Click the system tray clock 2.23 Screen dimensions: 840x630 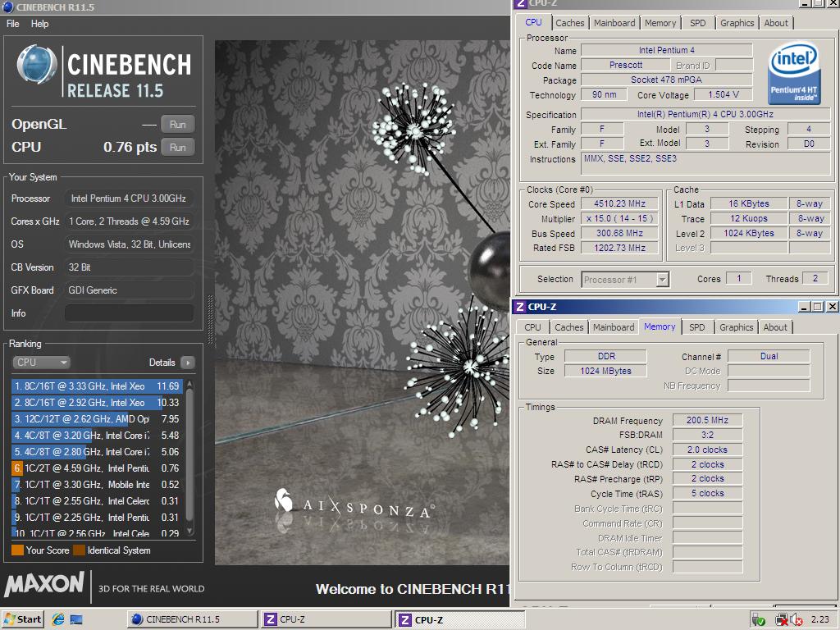point(819,619)
